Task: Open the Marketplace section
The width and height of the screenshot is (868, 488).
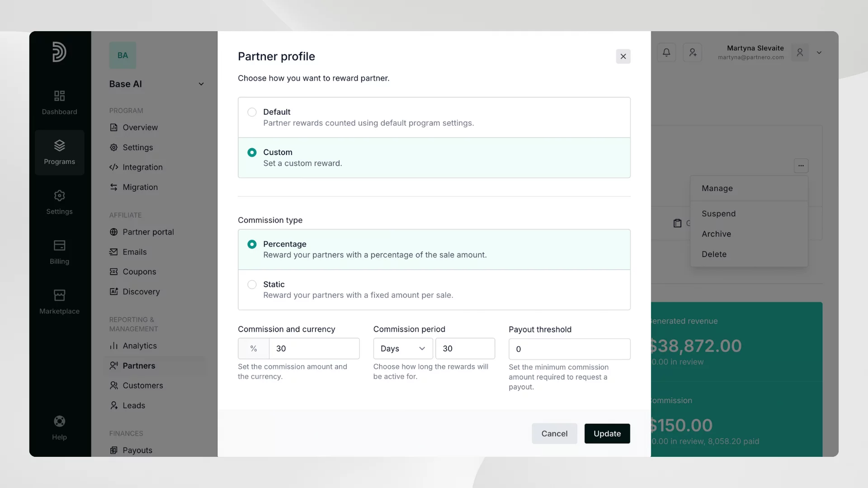Action: (x=59, y=301)
